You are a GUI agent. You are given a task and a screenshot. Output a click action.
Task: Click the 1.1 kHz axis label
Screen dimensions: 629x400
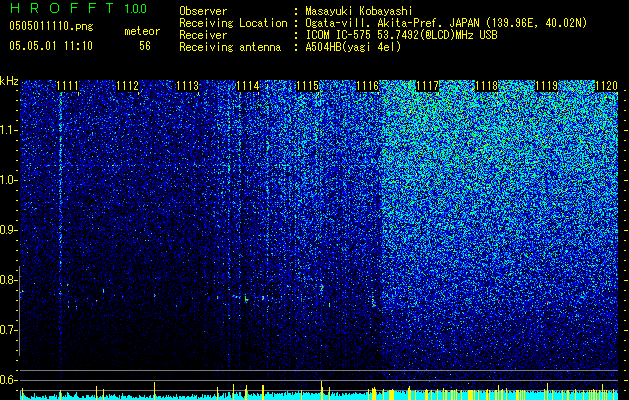pyautogui.click(x=9, y=130)
